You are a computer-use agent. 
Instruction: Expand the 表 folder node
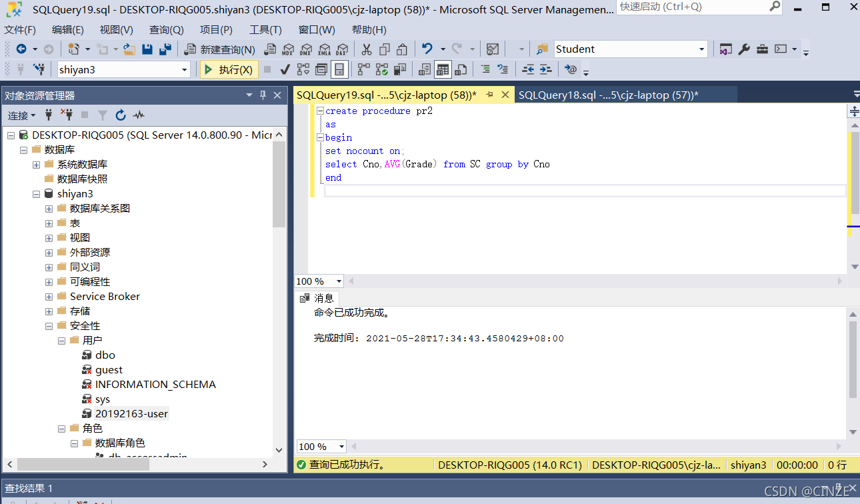pos(49,223)
